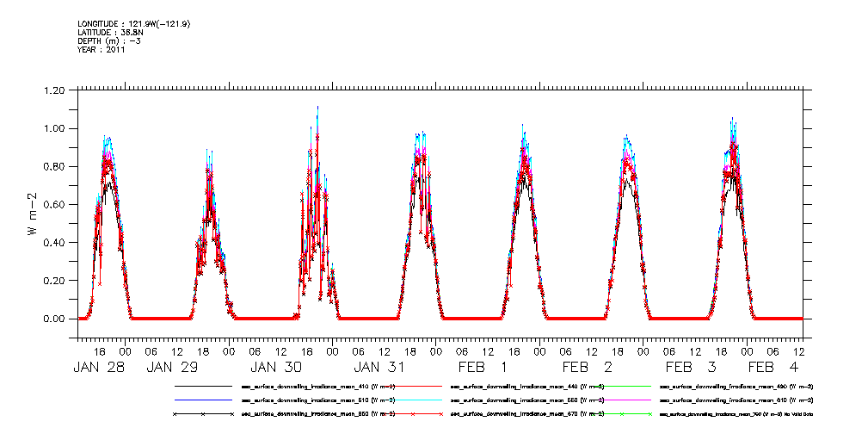
Task: Click the plain black legend line for mean_410
Action: coord(203,386)
